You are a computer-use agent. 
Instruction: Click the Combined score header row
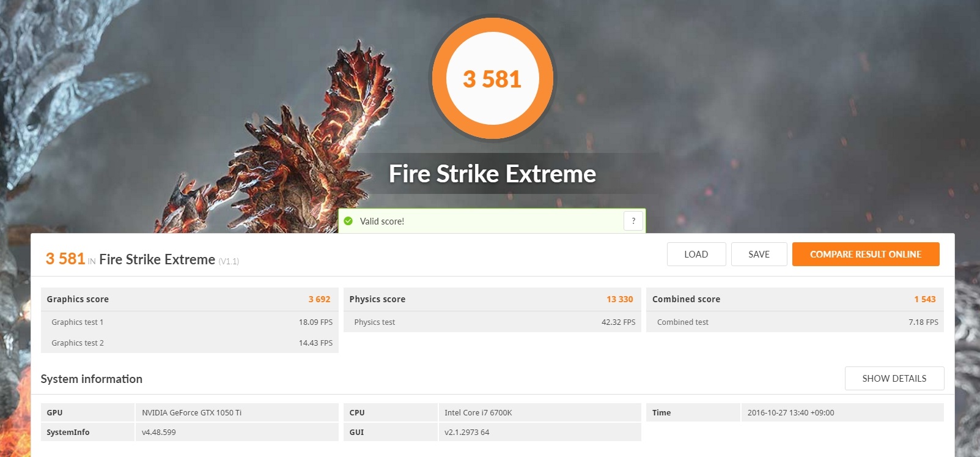pos(795,299)
